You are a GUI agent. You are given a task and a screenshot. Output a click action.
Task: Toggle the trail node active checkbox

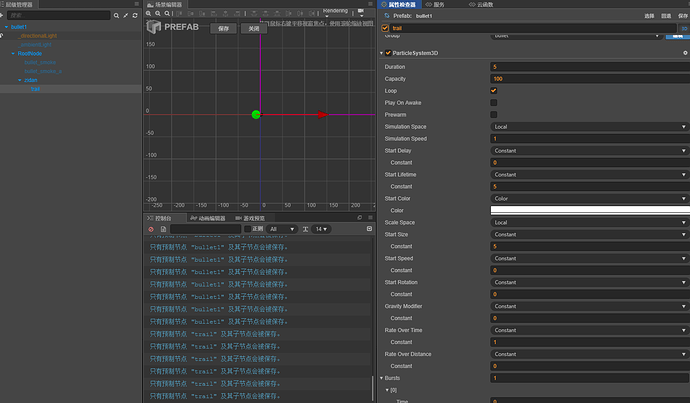point(385,28)
